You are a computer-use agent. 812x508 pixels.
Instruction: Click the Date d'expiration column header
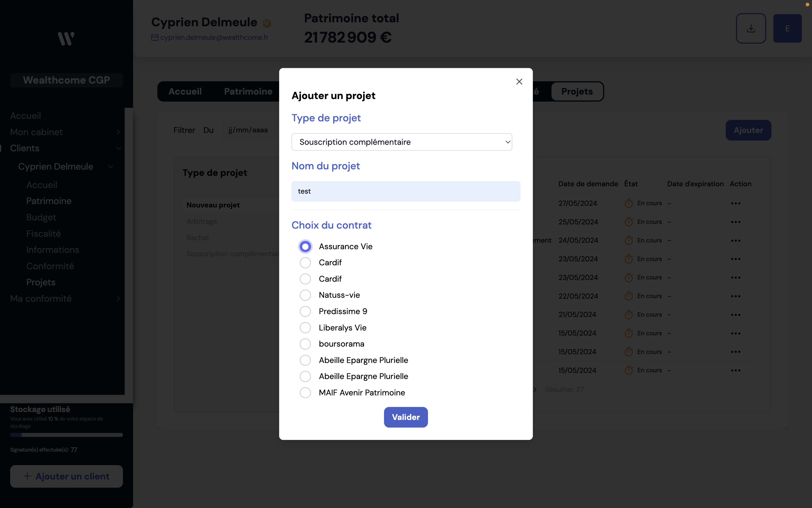coord(695,184)
